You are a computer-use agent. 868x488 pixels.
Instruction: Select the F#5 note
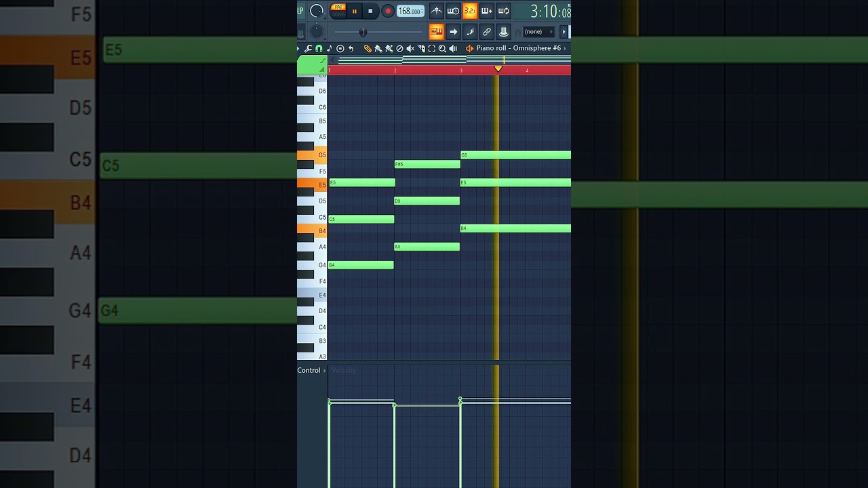(427, 164)
